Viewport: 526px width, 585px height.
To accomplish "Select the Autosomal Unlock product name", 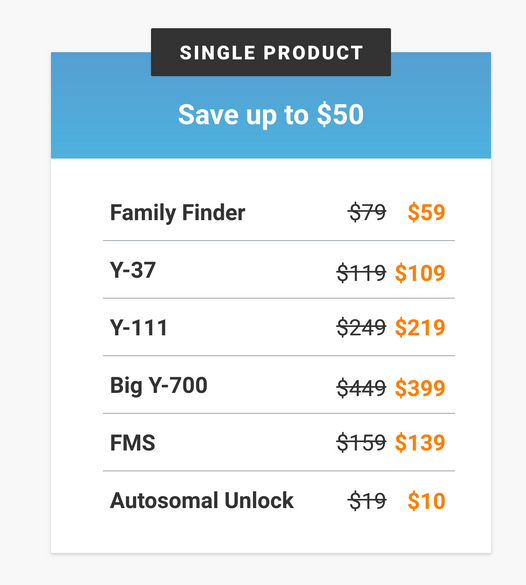I will (202, 500).
